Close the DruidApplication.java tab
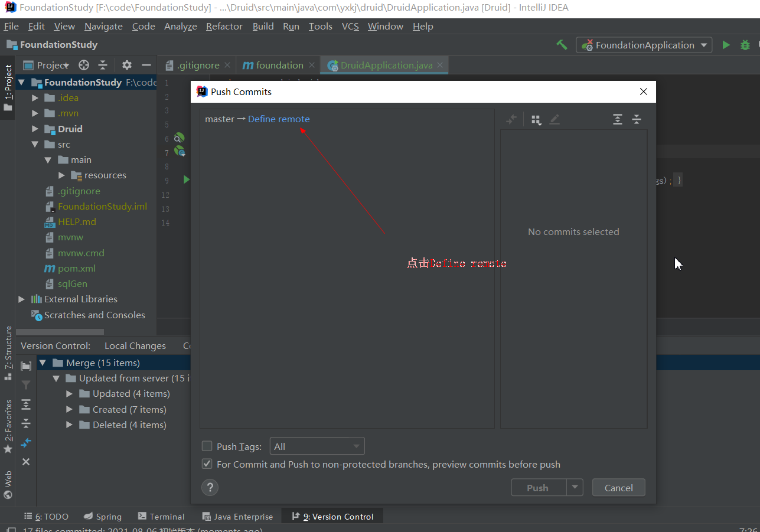Screen dimensions: 760x532 440,66
